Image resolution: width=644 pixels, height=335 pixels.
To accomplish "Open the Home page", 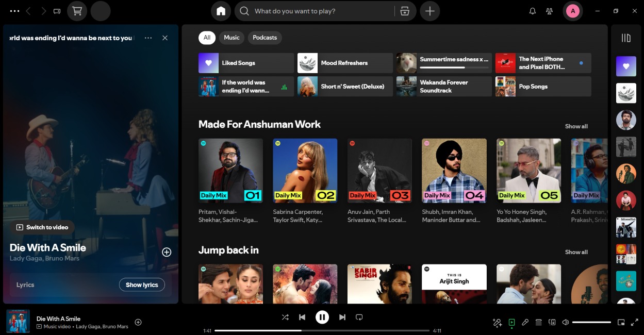I will coord(221,10).
